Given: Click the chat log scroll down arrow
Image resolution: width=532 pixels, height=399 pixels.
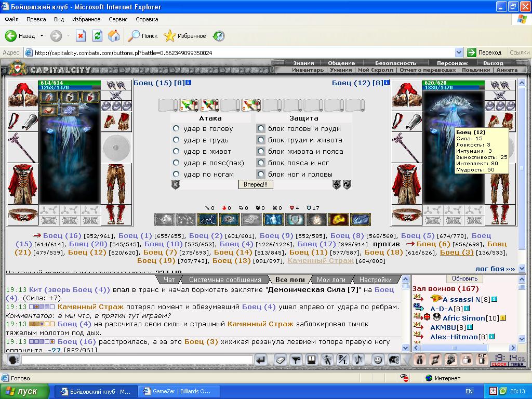Looking at the screenshot, I should tap(405, 348).
